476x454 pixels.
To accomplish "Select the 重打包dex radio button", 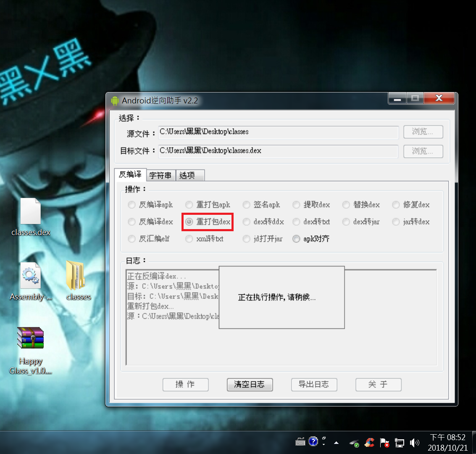I will coord(208,222).
